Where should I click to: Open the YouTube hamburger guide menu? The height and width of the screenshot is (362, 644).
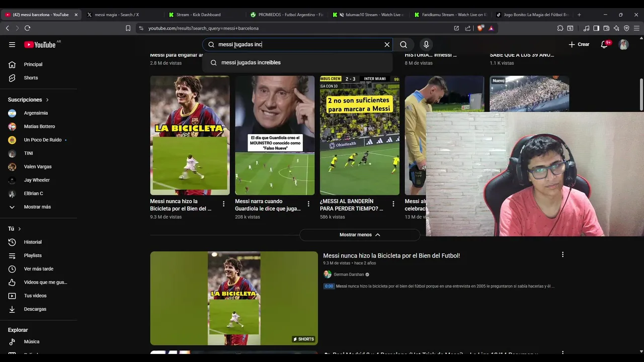pos(12,45)
